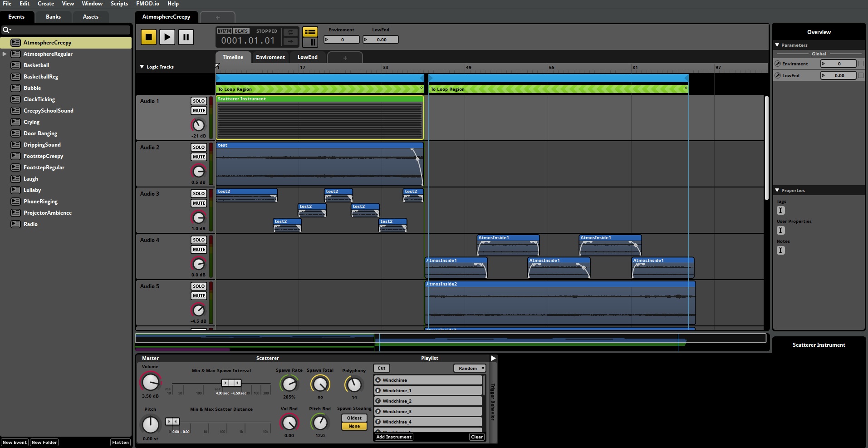Click the Playlist expand arrow icon
Image resolution: width=868 pixels, height=448 pixels.
(493, 358)
